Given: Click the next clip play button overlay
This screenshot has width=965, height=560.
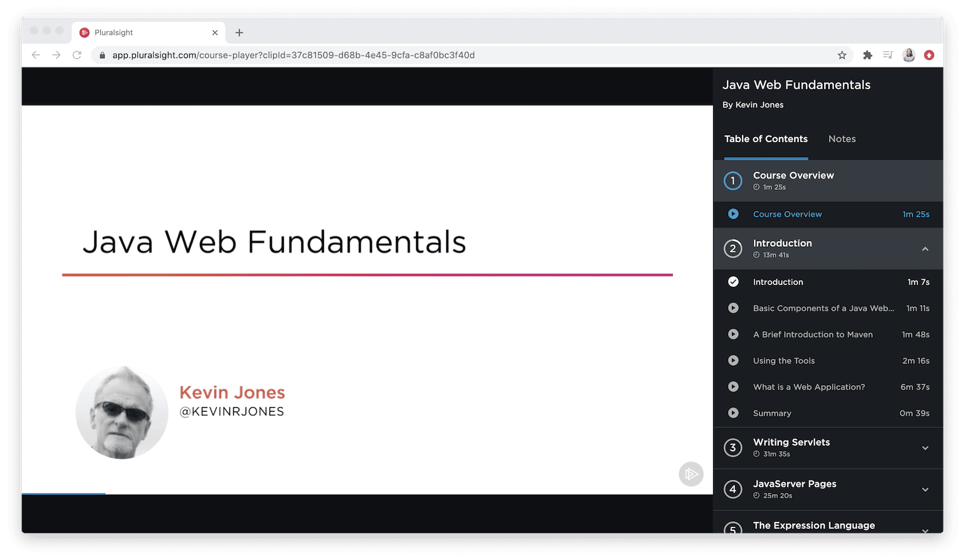Looking at the screenshot, I should click(x=691, y=474).
